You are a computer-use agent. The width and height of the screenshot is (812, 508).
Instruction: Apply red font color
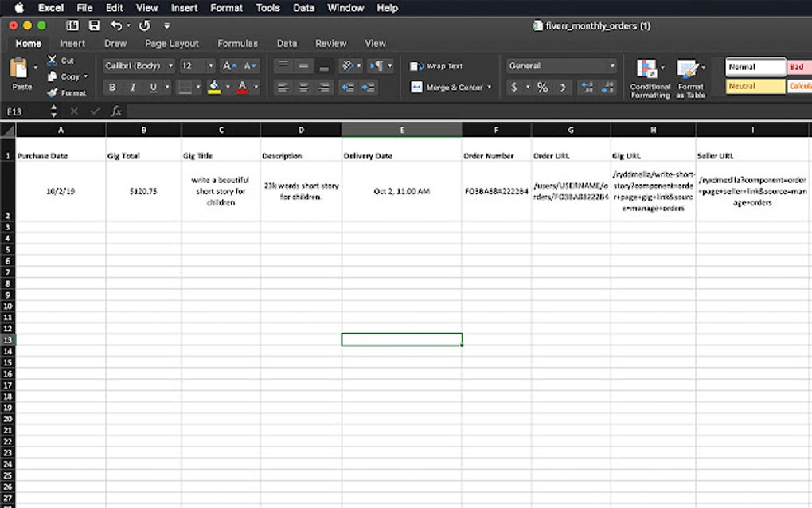click(x=242, y=87)
